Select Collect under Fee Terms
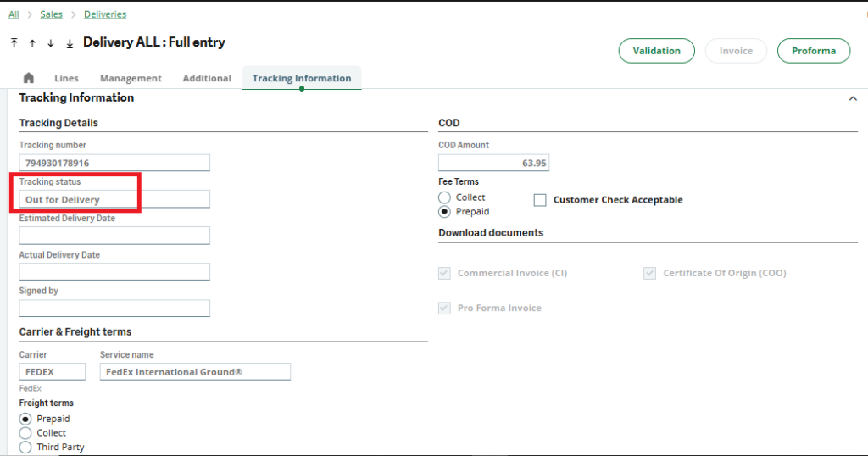868x456 pixels. 444,197
